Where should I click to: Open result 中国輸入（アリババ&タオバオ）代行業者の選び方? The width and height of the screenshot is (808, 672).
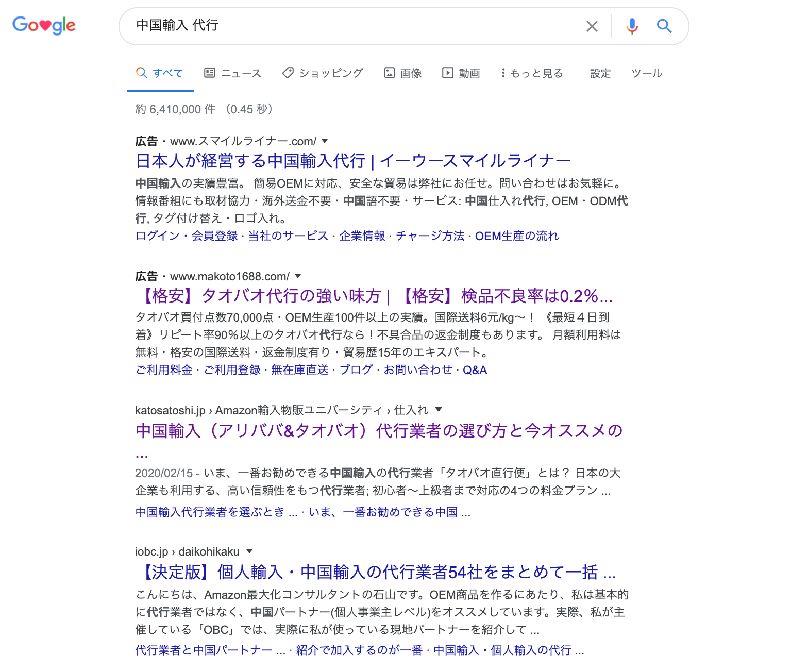pyautogui.click(x=379, y=431)
